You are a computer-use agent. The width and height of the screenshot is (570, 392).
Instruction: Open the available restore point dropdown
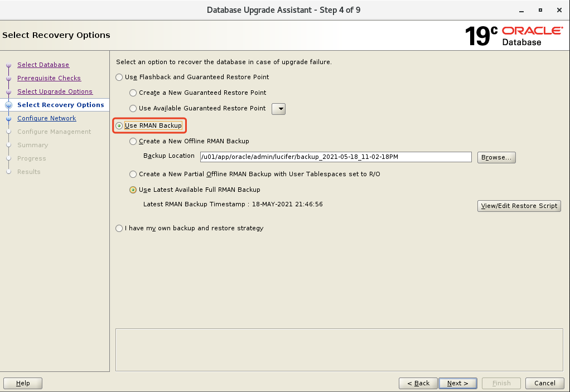(x=278, y=109)
